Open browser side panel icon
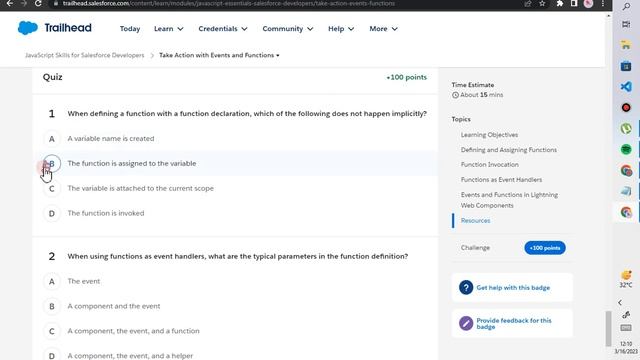Image resolution: width=640 pixels, height=360 pixels. point(574,3)
